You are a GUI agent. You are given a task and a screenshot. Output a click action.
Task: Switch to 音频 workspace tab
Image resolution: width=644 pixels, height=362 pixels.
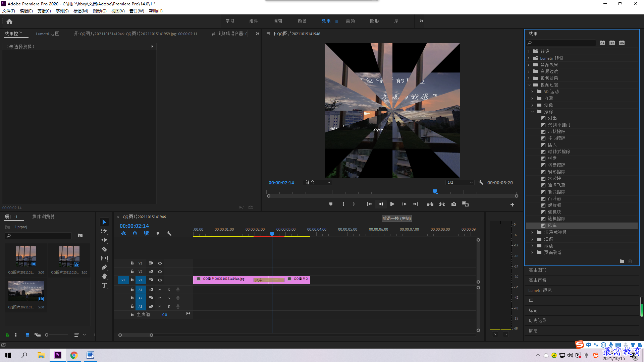[350, 21]
